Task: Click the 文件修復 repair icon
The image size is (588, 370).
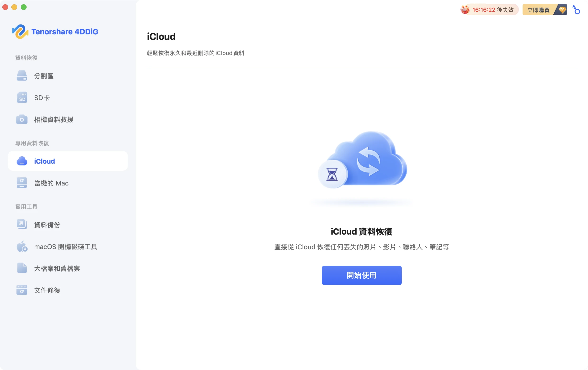Action: click(x=22, y=290)
